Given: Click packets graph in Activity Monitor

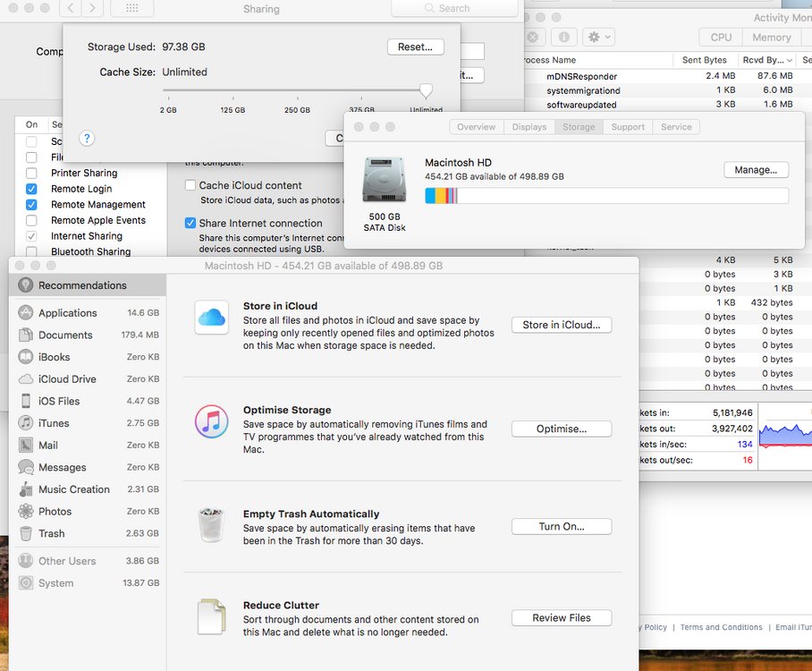Looking at the screenshot, I should 785,437.
